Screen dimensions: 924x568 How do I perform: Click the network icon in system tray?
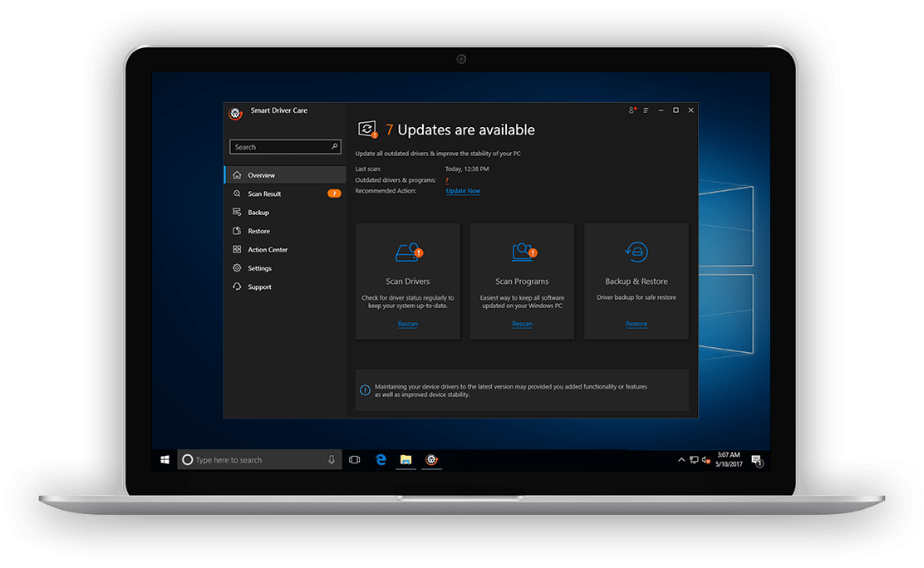tap(694, 460)
